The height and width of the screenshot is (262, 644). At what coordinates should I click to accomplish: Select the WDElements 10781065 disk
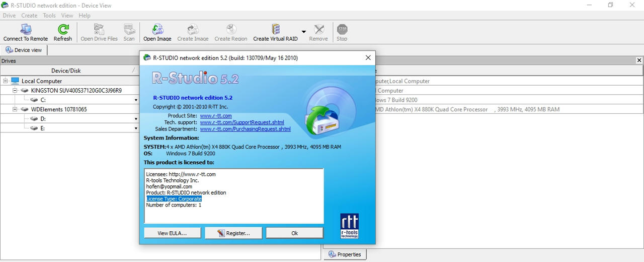pyautogui.click(x=59, y=109)
